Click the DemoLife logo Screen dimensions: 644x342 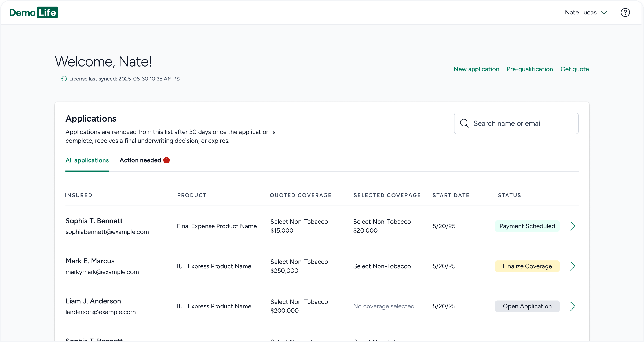coord(34,13)
